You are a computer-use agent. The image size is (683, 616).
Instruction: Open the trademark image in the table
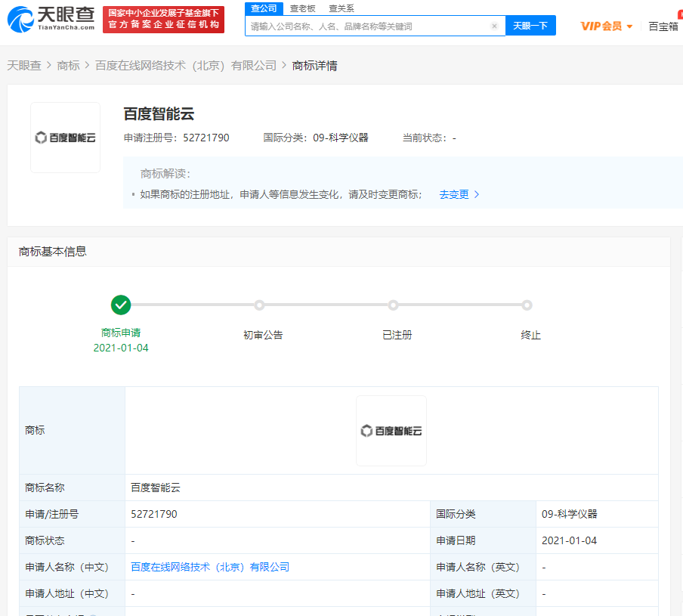391,431
